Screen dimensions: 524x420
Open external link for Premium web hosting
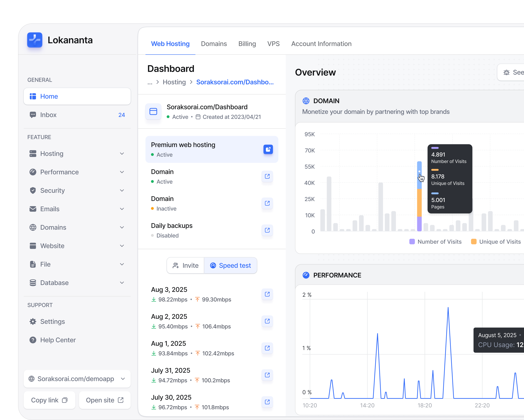[x=268, y=149]
